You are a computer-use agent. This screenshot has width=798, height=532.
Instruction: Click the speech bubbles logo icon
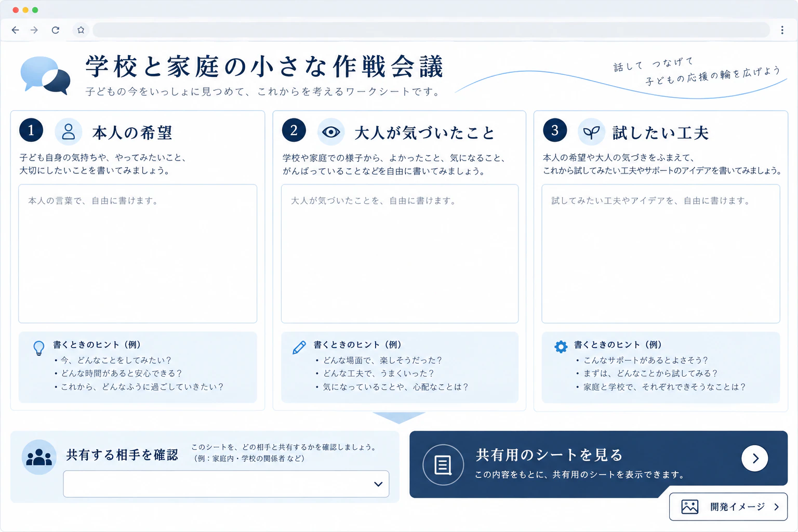click(x=45, y=75)
